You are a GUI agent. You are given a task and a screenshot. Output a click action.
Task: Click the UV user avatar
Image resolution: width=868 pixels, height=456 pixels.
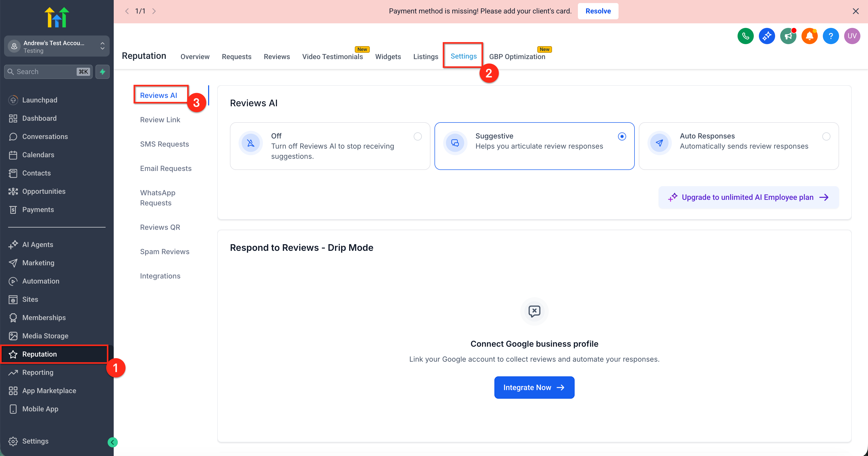pyautogui.click(x=852, y=36)
